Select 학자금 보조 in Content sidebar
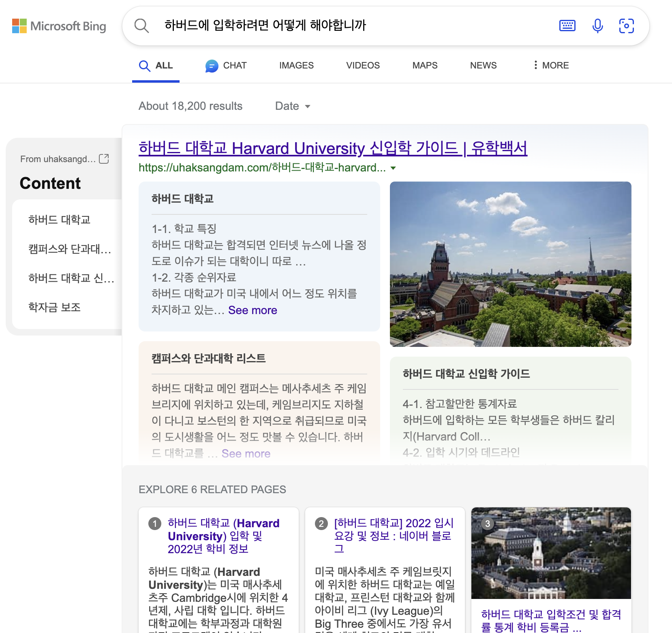This screenshot has height=633, width=672. click(55, 307)
